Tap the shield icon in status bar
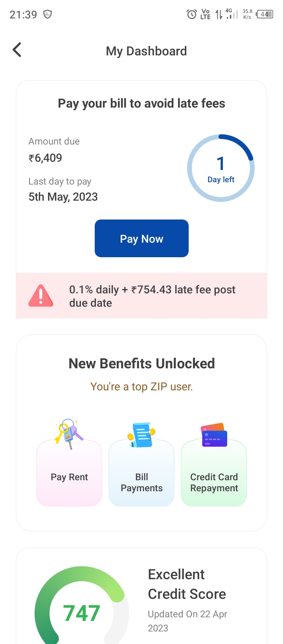This screenshot has width=283, height=644. coord(48,15)
